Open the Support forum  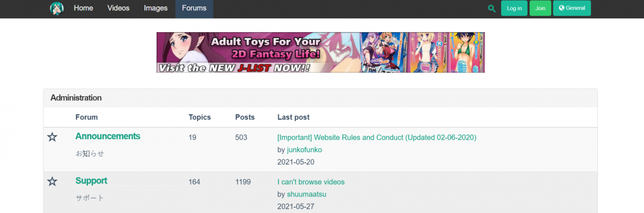(91, 181)
